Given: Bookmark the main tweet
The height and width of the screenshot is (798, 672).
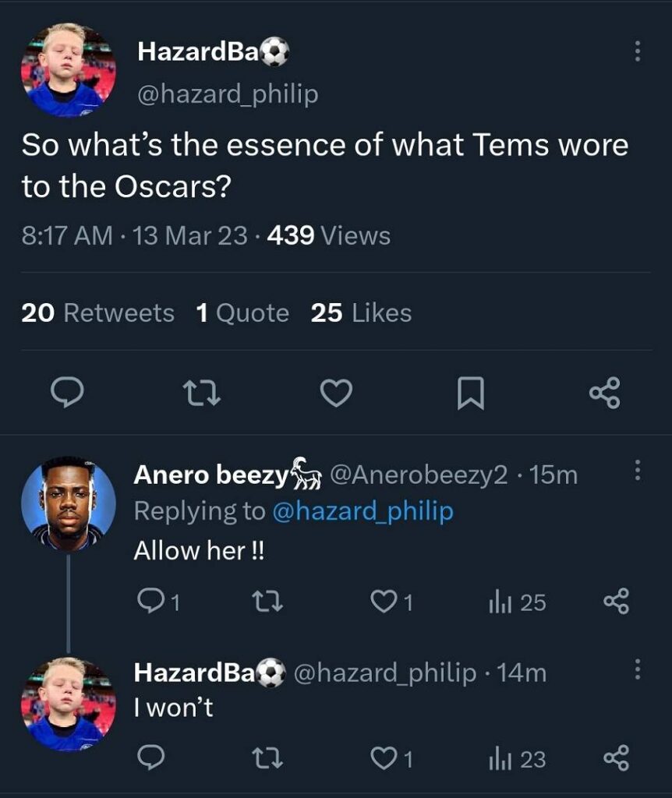Looking at the screenshot, I should [470, 394].
